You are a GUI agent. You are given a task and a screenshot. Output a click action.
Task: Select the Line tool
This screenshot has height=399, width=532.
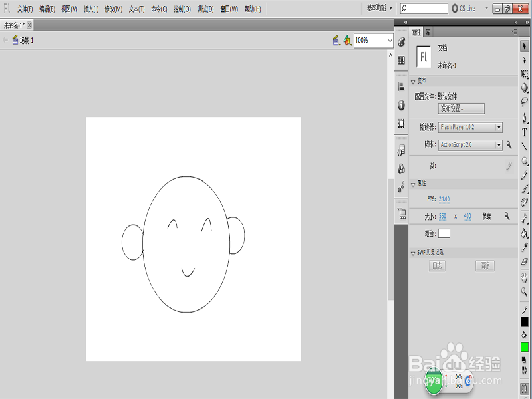[x=525, y=146]
